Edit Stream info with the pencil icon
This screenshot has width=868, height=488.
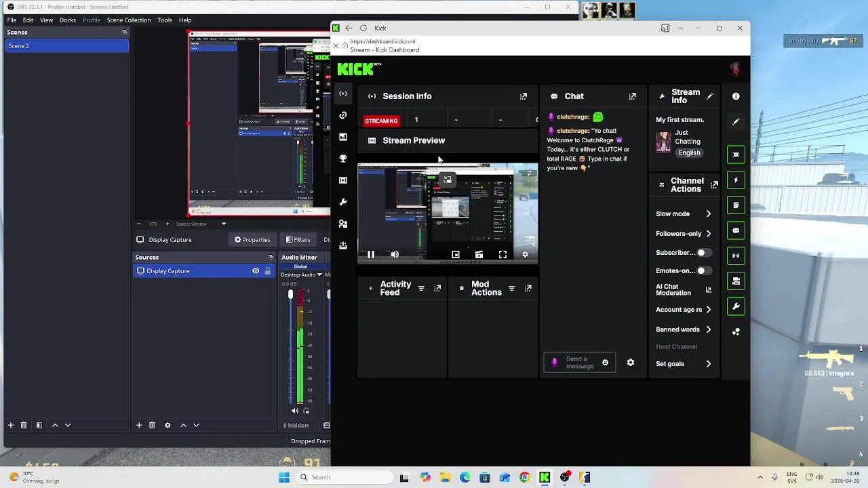click(710, 96)
